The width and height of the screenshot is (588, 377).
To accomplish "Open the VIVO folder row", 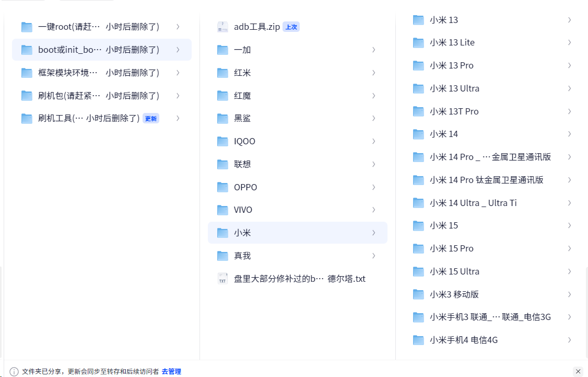I will point(297,210).
